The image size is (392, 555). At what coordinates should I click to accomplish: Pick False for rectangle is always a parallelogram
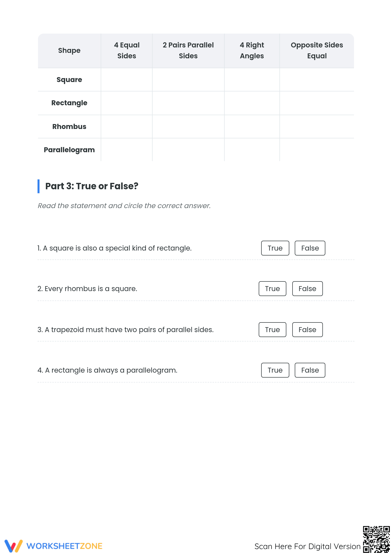coord(310,370)
